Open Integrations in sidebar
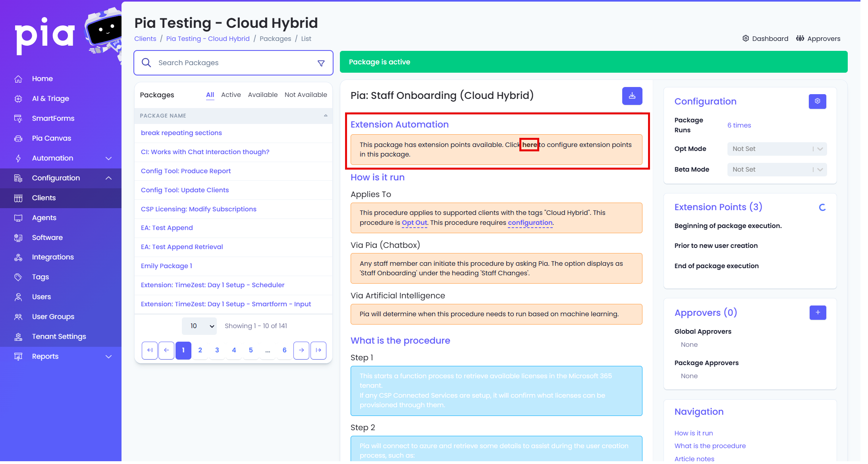Screen dimensions: 868x464 [53, 257]
